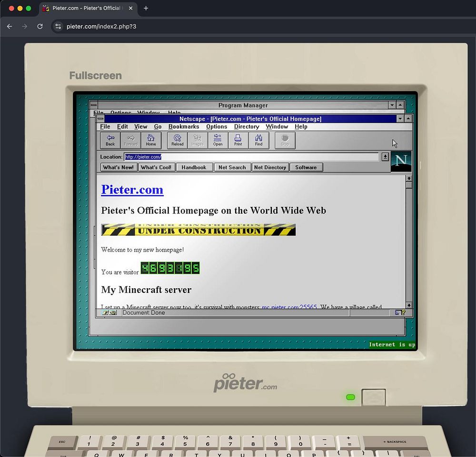The width and height of the screenshot is (476, 457).
Task: Go to Home in Netscape toolbar
Action: pyautogui.click(x=151, y=140)
